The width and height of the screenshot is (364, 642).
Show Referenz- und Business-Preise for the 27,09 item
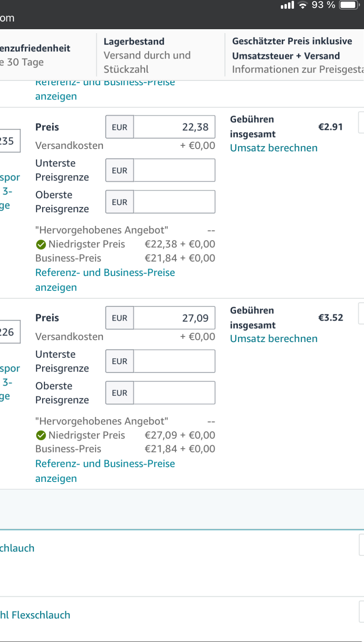105,471
